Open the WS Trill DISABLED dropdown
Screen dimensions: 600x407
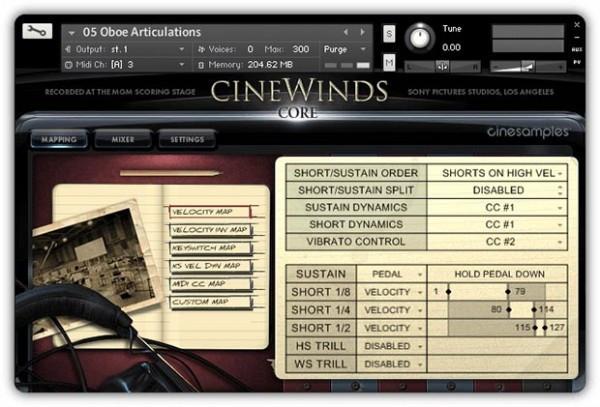[391, 364]
